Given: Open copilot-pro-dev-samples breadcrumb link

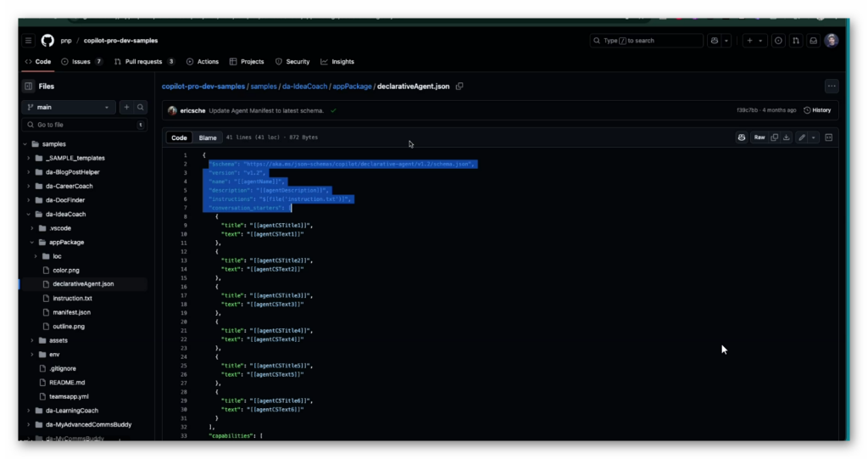Looking at the screenshot, I should tap(203, 87).
